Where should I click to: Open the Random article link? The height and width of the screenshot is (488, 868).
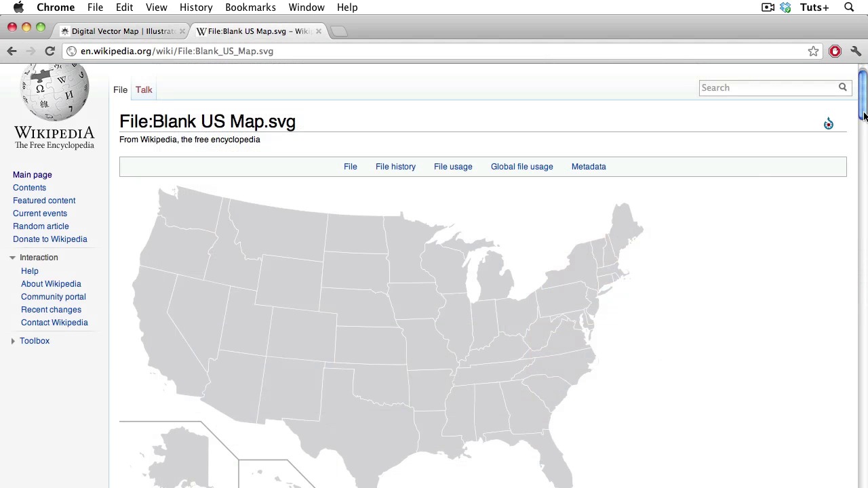point(41,226)
